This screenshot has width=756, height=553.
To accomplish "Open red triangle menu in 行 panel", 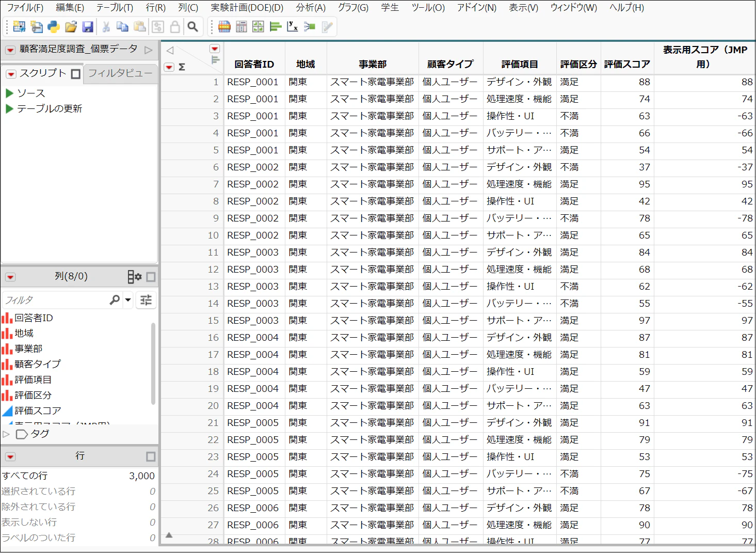I will point(10,456).
